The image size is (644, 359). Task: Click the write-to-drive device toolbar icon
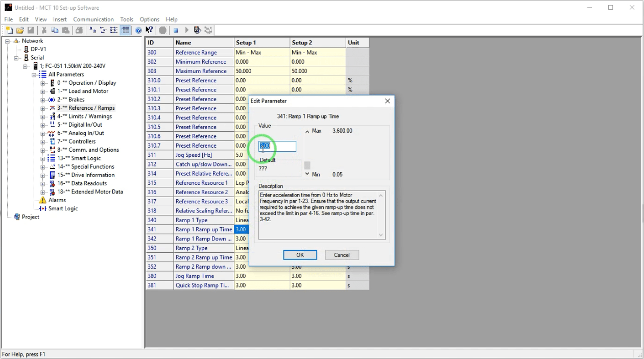click(x=197, y=30)
